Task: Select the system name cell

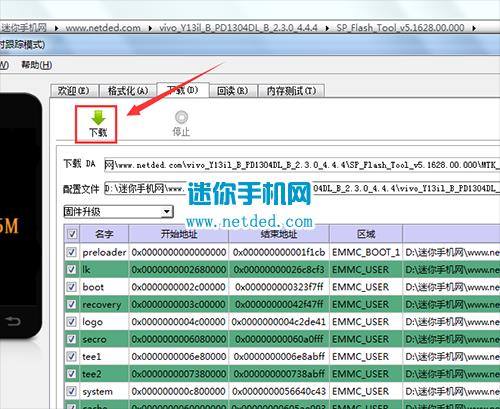Action: [104, 391]
